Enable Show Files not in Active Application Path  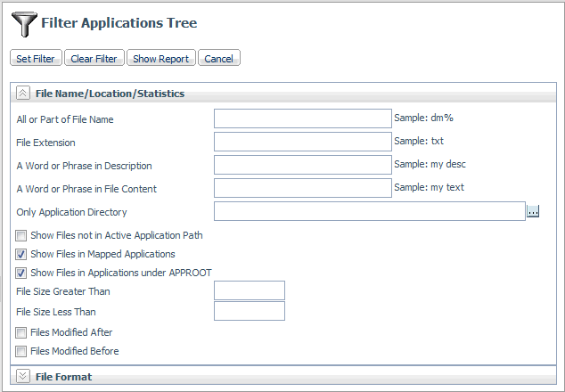pyautogui.click(x=20, y=235)
